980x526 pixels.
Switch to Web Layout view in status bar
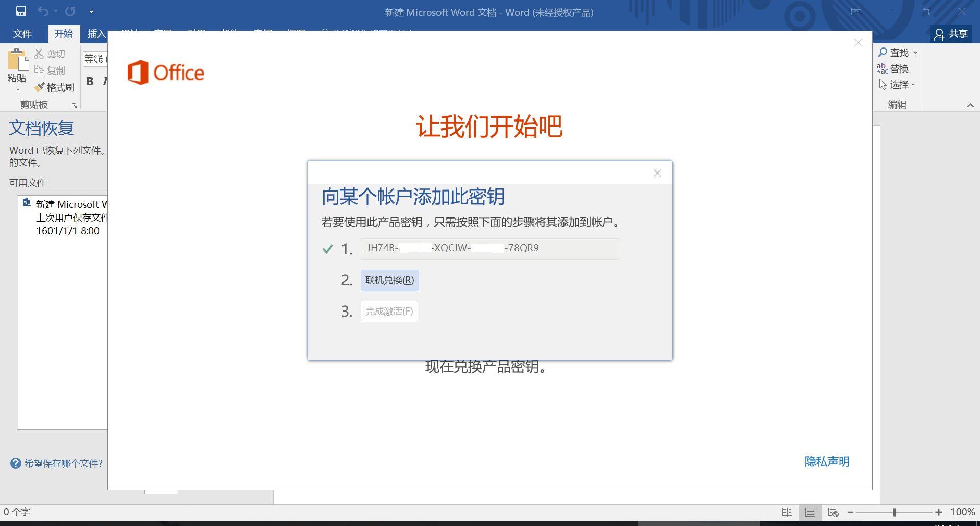click(x=833, y=512)
